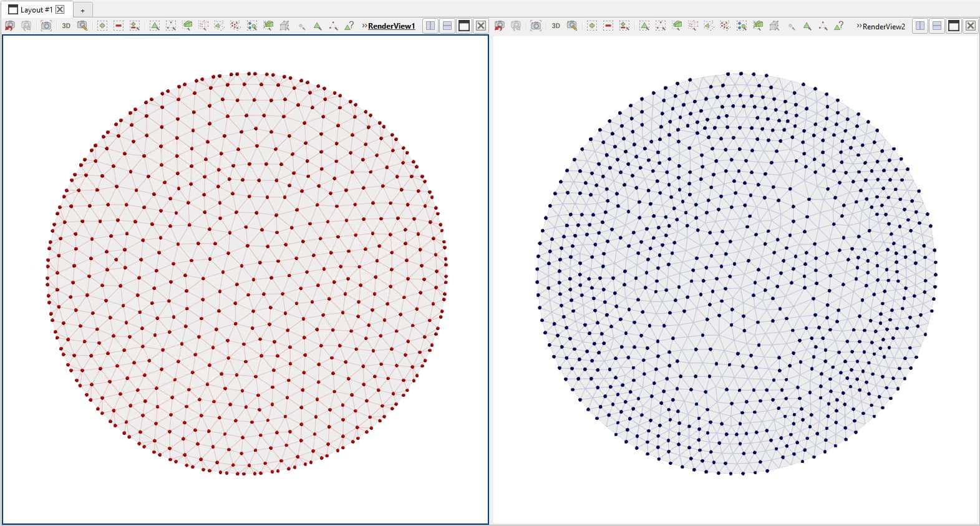Expand the chevron beside RenderView1 label

point(364,26)
